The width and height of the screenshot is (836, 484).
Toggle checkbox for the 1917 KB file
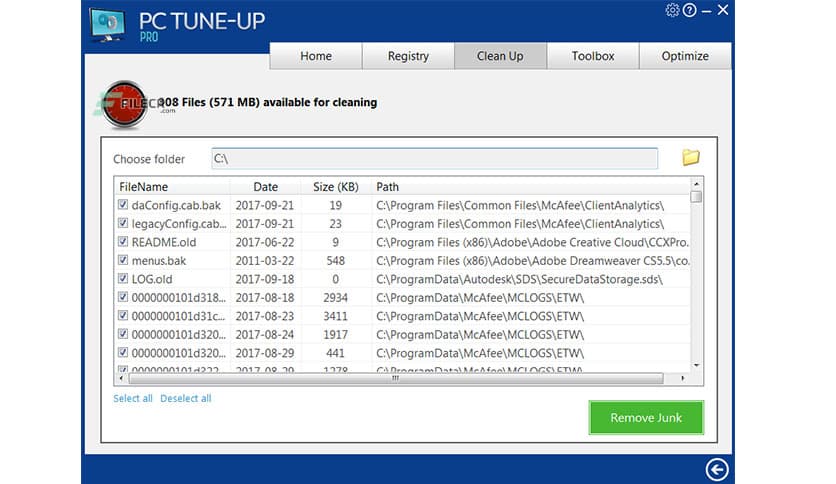pyautogui.click(x=123, y=334)
